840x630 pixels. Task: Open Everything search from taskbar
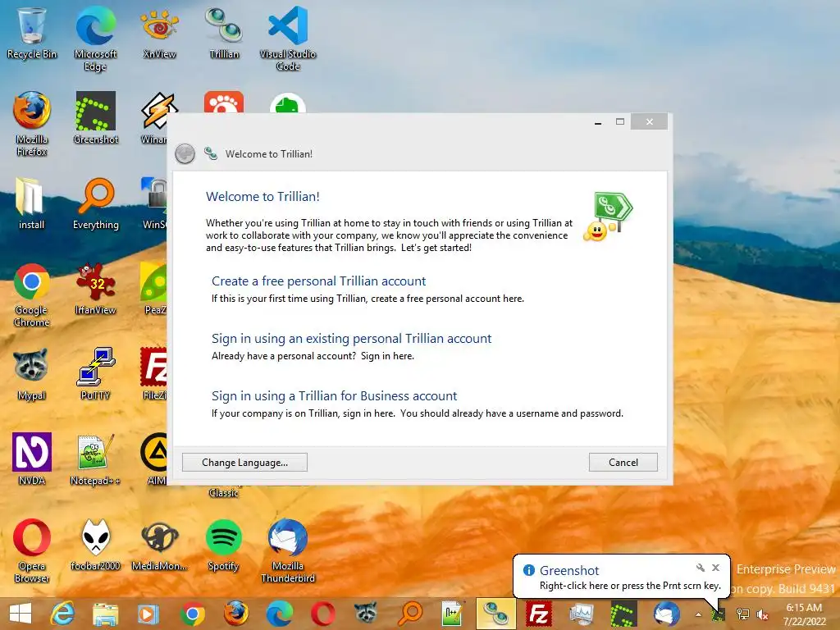pos(410,614)
